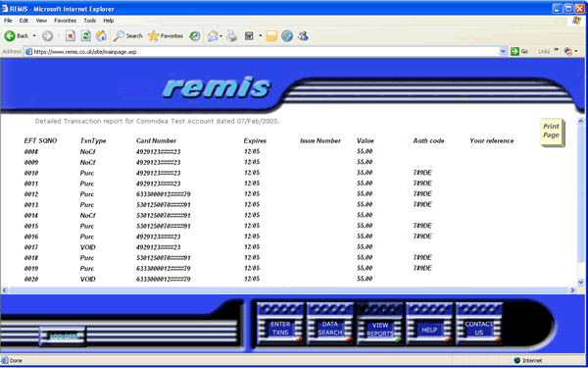Click the yellow Discuss note icon

[271, 36]
